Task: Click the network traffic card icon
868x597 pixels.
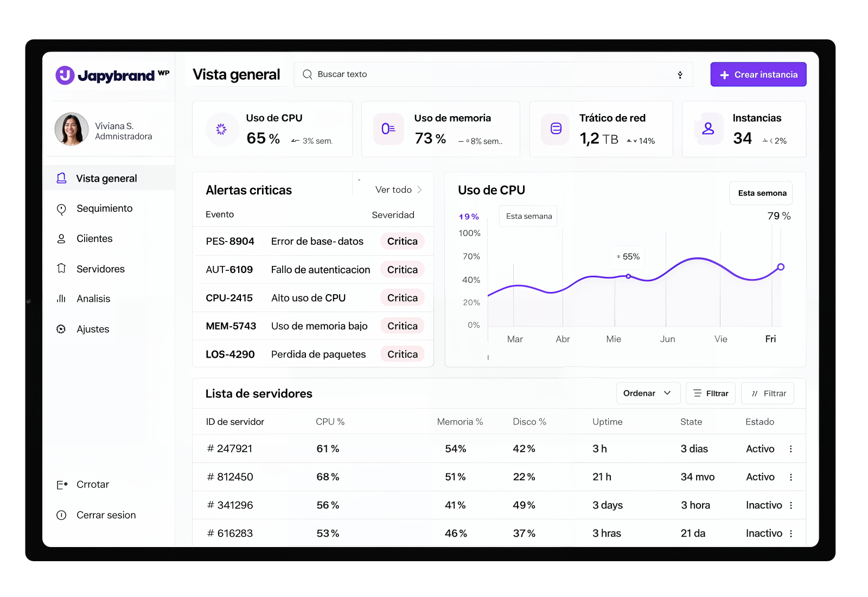Action: [556, 129]
